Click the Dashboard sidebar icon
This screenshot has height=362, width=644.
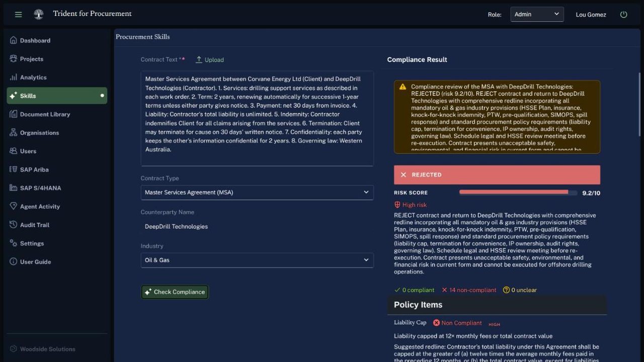point(14,40)
